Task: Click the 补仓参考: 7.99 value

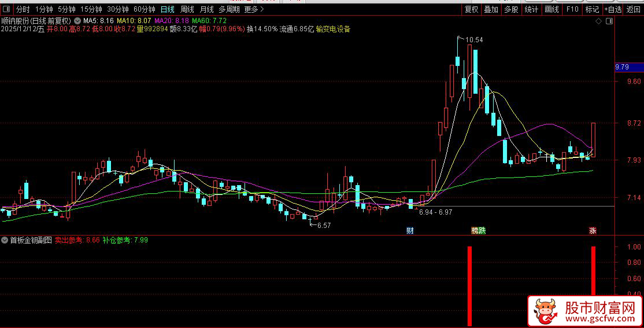Action: (x=125, y=240)
